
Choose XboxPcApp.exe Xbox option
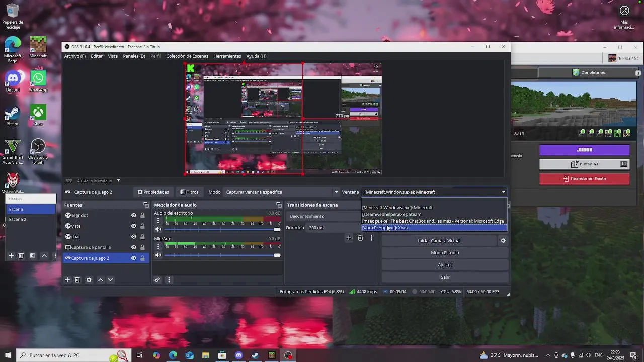tap(434, 228)
